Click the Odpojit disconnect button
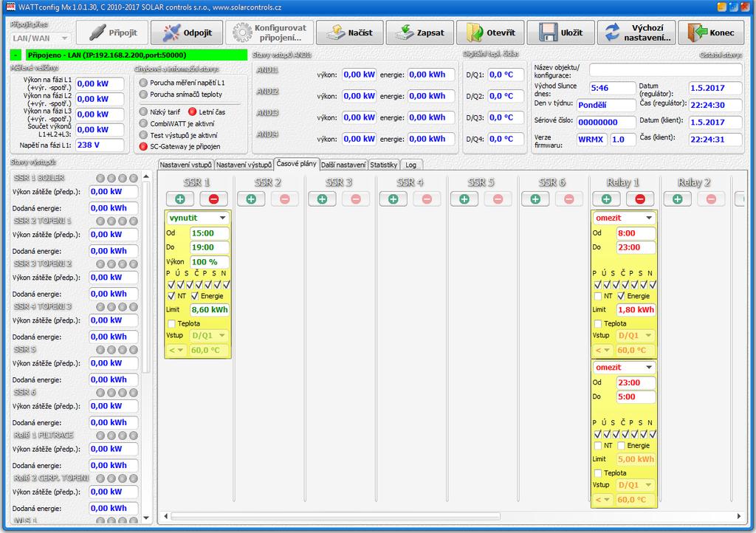 (187, 32)
